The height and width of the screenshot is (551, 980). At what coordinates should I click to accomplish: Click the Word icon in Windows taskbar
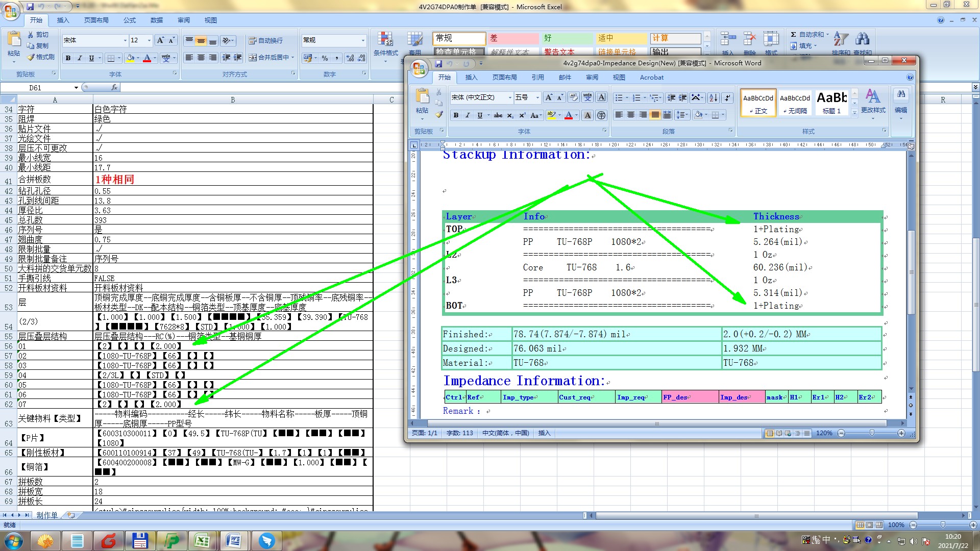coord(233,540)
